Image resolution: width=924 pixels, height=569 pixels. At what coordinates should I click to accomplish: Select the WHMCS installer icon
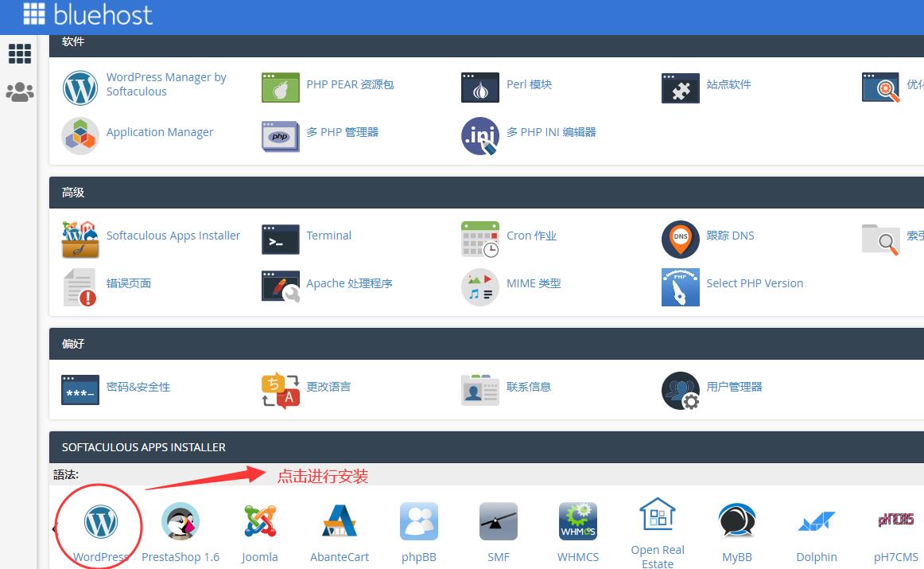pyautogui.click(x=578, y=522)
